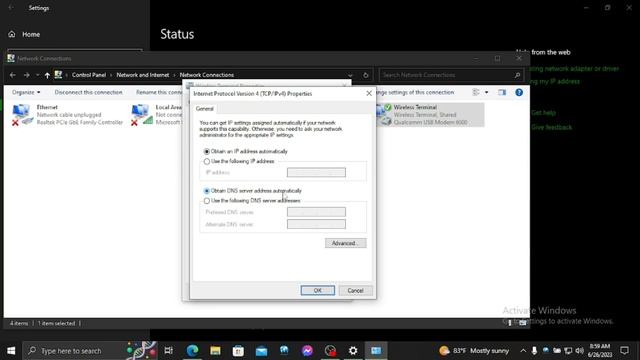Open the Control Panel taskbar icon
Viewport: 640px width, 360px height.
pyautogui.click(x=376, y=351)
